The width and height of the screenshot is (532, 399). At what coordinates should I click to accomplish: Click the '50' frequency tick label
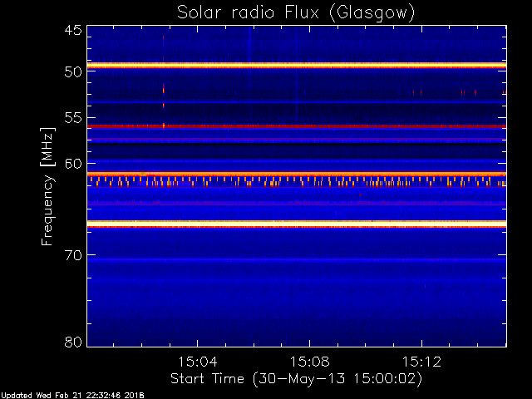[x=73, y=72]
